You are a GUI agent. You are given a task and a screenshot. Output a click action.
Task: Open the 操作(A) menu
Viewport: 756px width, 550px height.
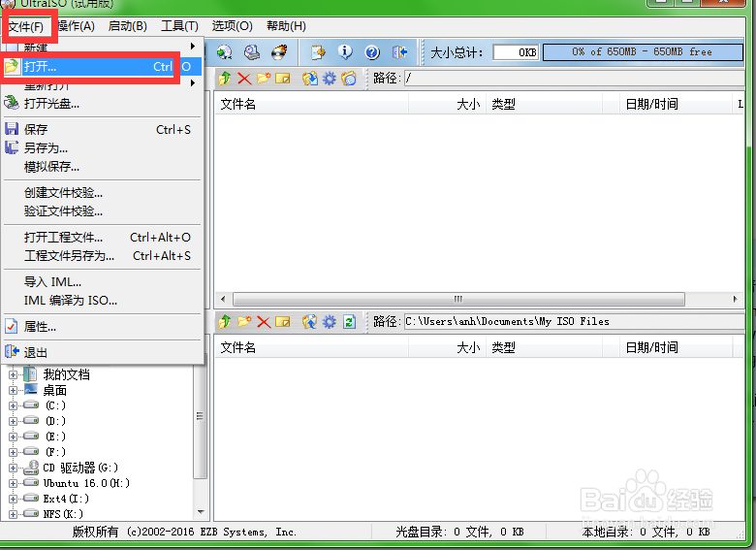[x=77, y=26]
